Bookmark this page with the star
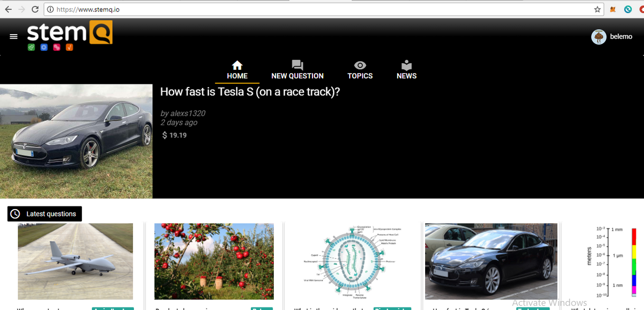 click(597, 9)
